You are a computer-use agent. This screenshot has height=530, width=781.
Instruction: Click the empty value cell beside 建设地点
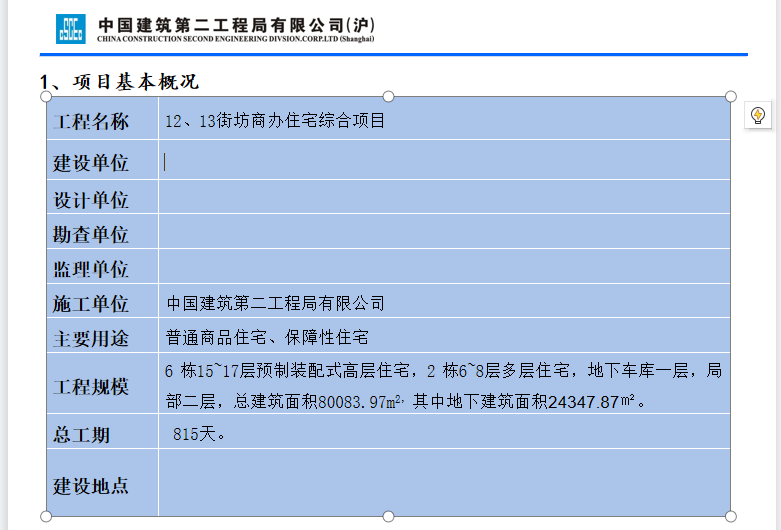click(444, 483)
